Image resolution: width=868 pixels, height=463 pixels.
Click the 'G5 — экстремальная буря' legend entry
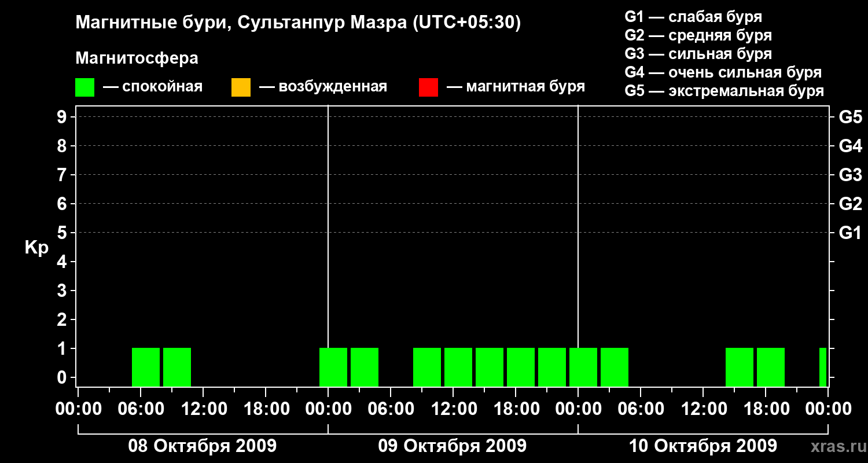point(724,91)
